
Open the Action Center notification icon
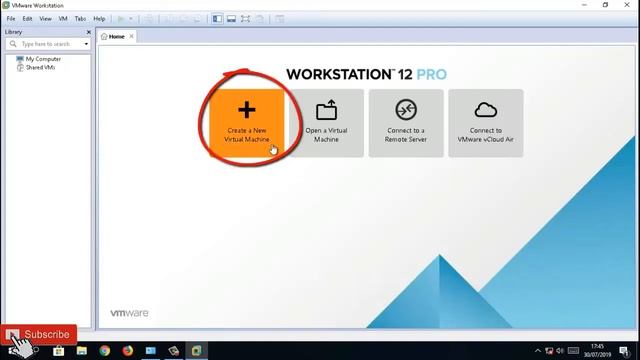pos(624,351)
